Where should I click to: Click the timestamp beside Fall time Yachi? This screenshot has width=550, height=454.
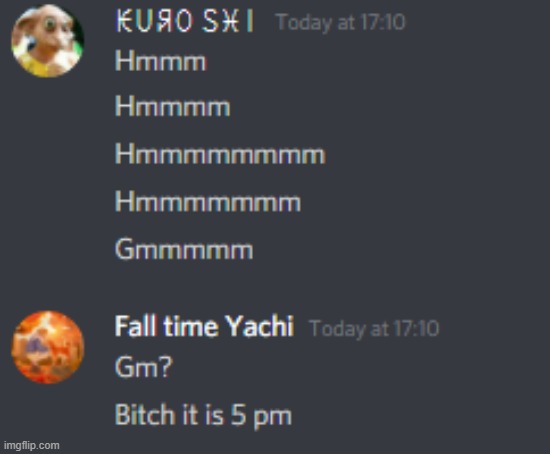[x=374, y=328]
